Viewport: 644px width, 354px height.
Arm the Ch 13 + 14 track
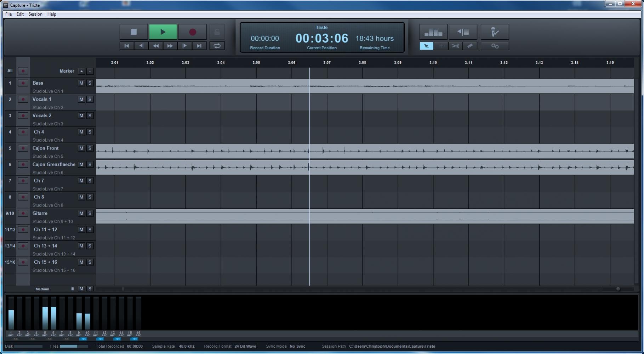(x=23, y=246)
